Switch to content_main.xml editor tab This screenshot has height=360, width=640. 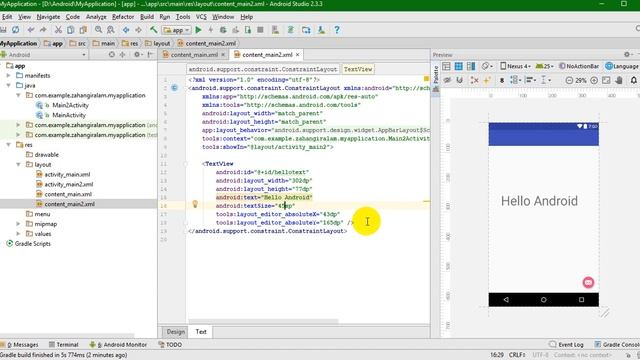click(194, 55)
